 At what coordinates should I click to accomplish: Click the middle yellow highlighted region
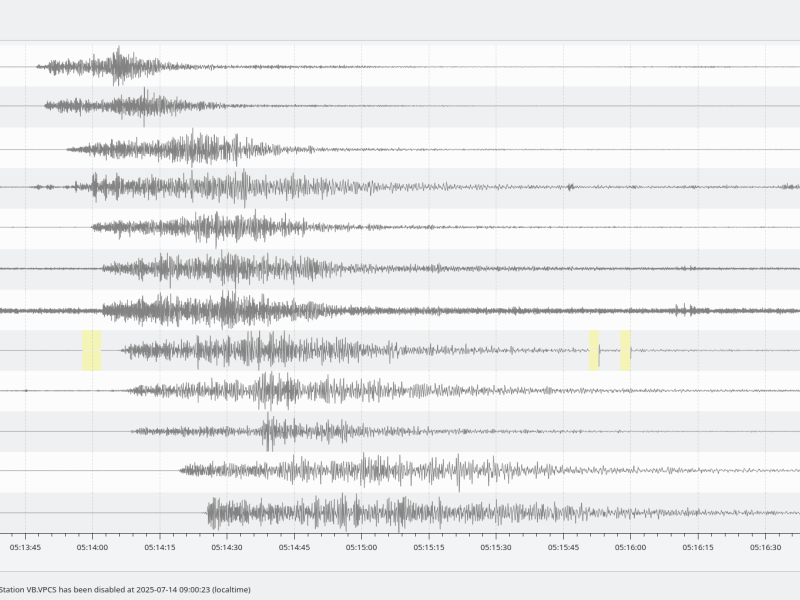click(594, 350)
